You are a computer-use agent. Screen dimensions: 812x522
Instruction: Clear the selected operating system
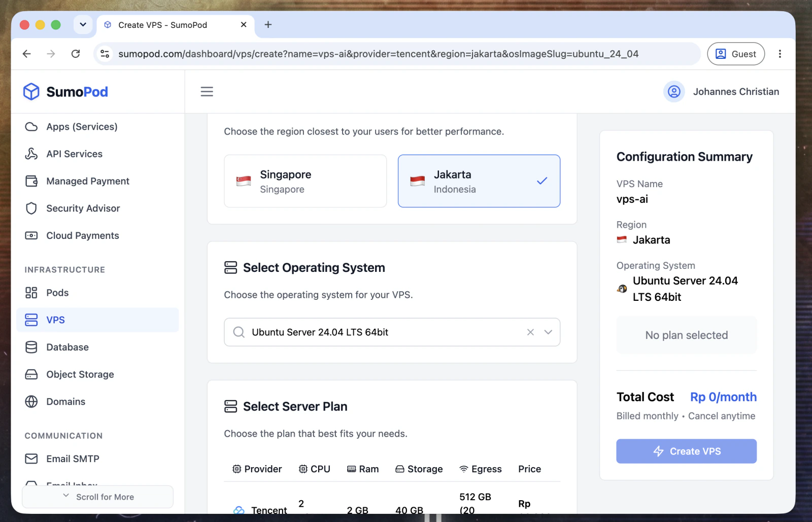point(530,332)
